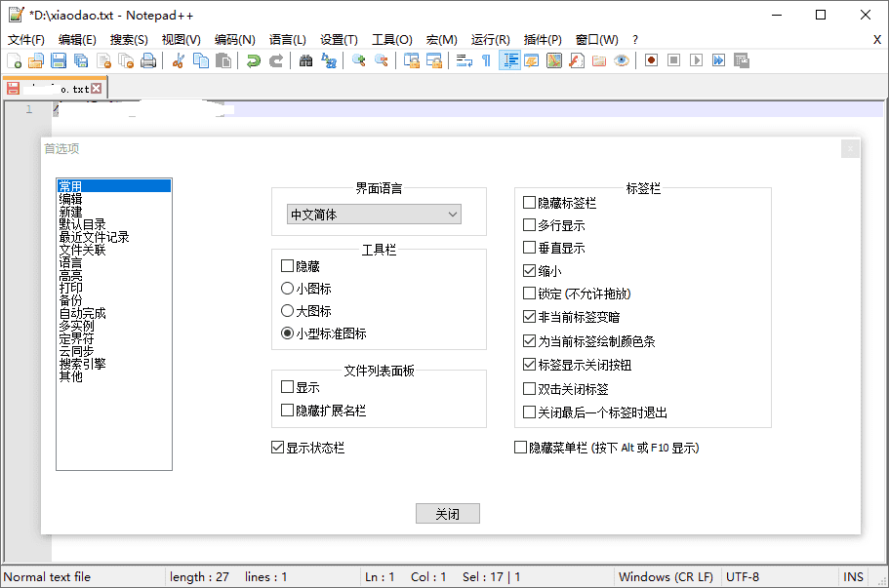Viewport: 889px width, 588px height.
Task: Click the Print icon in toolbar
Action: 148,60
